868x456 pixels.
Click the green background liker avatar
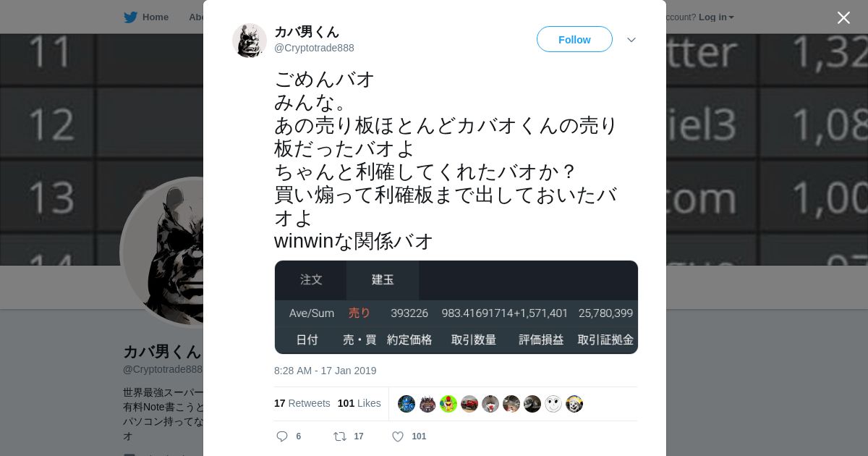448,404
